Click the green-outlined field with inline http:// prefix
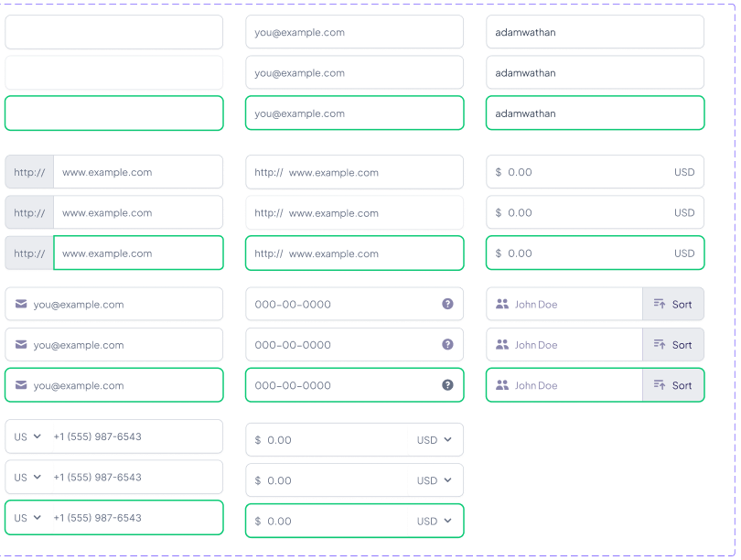 pyautogui.click(x=354, y=253)
